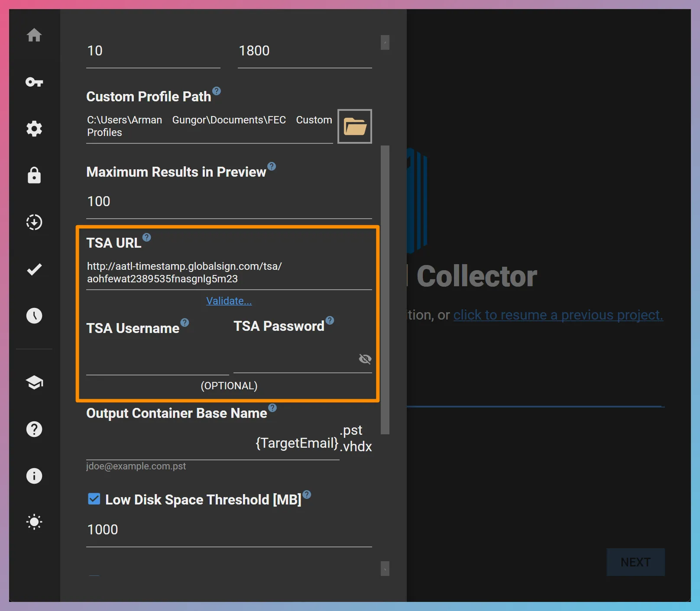700x611 pixels.
Task: Click the home icon in sidebar
Action: point(34,35)
